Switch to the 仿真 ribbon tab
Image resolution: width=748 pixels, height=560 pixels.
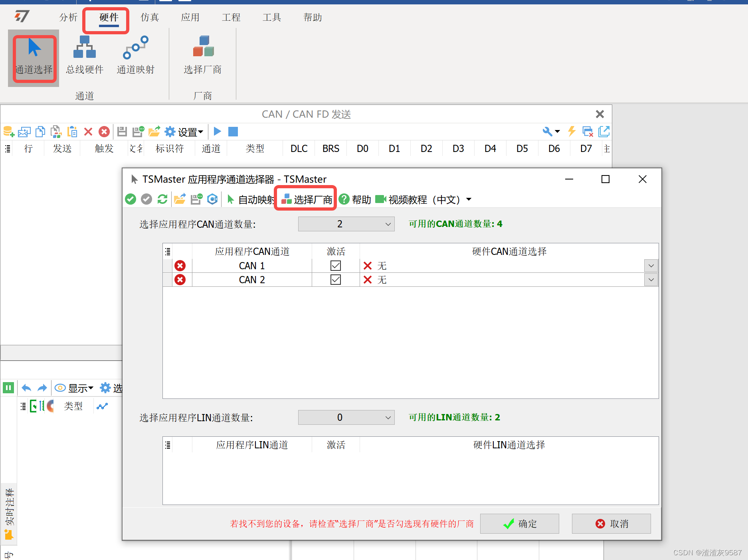point(149,17)
